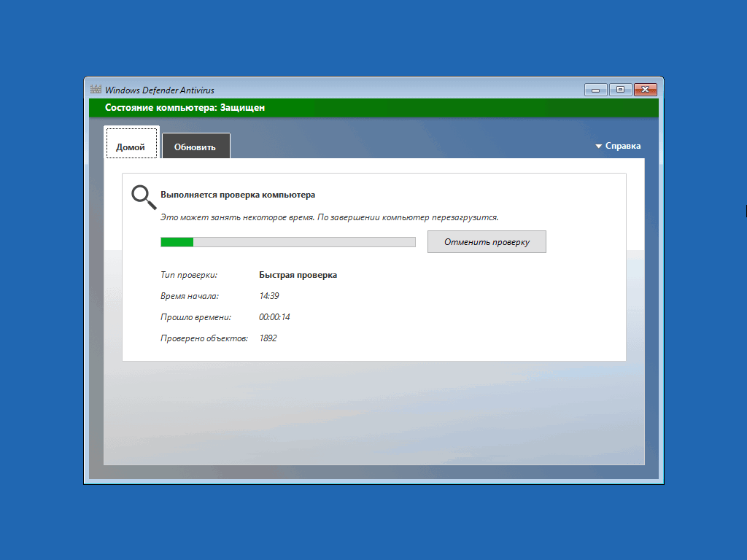The image size is (747, 560).
Task: Click the Состояние компьютера: Защищен banner
Action: click(x=373, y=107)
